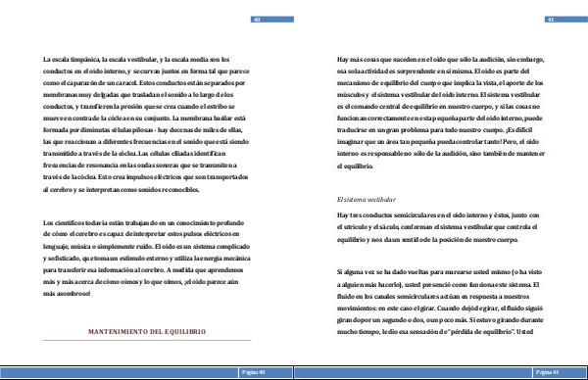The image size is (588, 380).
Task: Click the page 41 number box in header
Action: click(565, 20)
